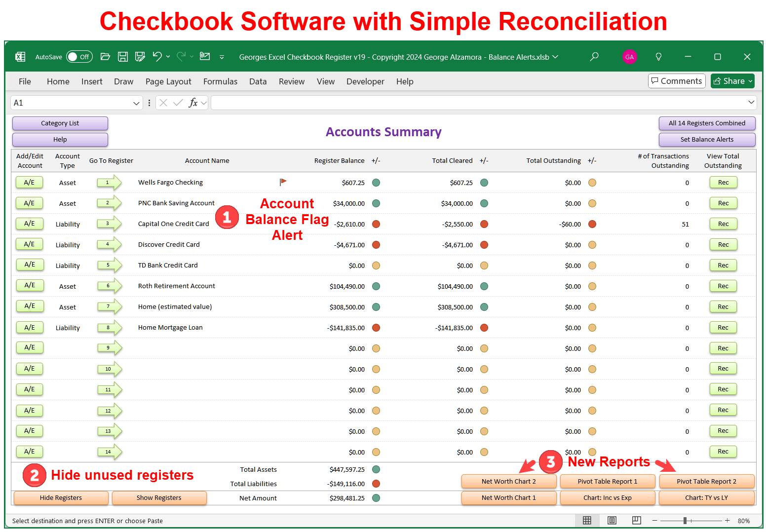The height and width of the screenshot is (532, 766).
Task: Undo the last action
Action: tap(157, 57)
